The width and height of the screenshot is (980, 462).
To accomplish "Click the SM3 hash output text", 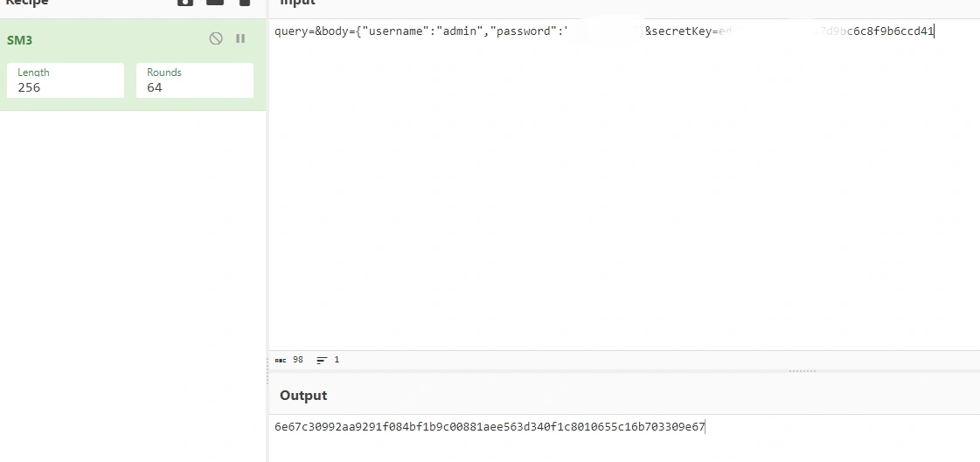I will tap(490, 427).
